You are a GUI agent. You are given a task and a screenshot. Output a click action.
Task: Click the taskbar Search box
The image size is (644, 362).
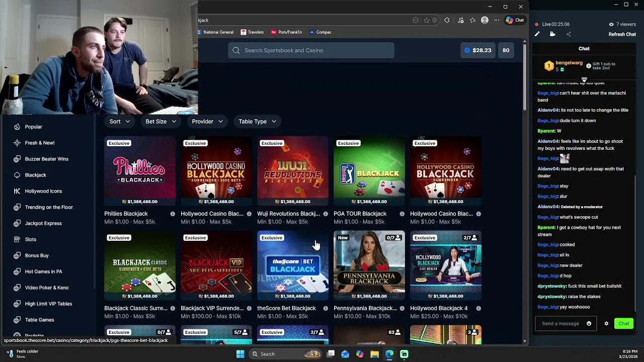click(x=285, y=354)
